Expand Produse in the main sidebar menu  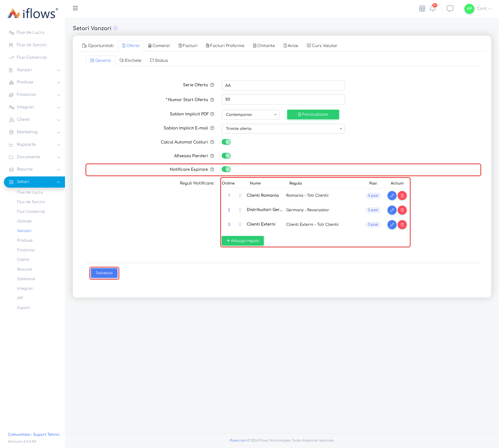click(34, 82)
